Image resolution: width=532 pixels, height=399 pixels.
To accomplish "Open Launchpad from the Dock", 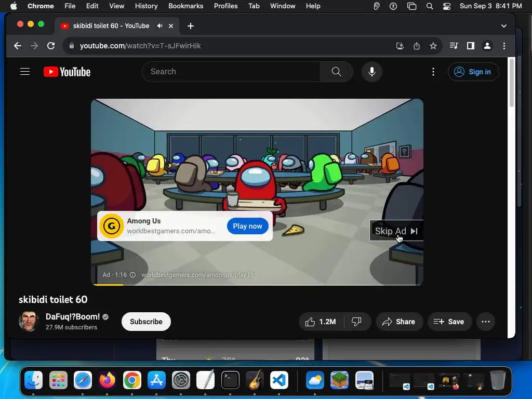I will click(58, 380).
